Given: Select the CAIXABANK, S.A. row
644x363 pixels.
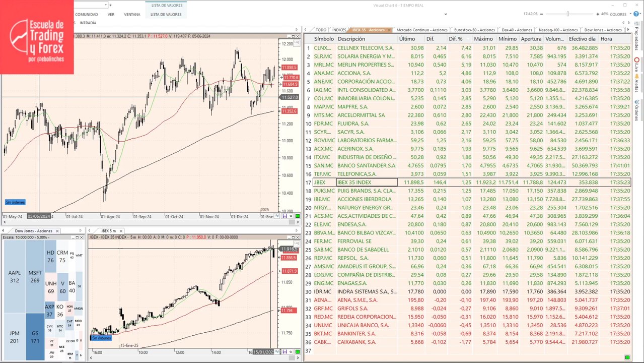Looking at the screenshot, I should pyautogui.click(x=468, y=342).
